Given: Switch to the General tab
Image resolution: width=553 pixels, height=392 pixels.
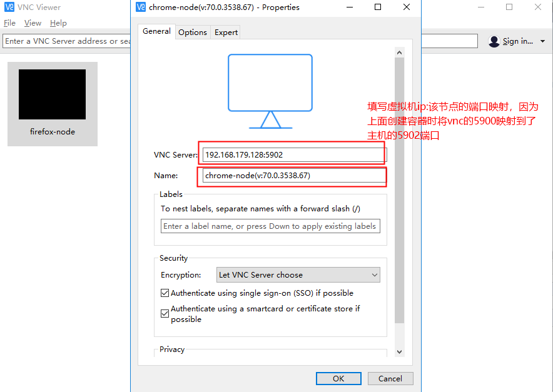Looking at the screenshot, I should [x=156, y=31].
